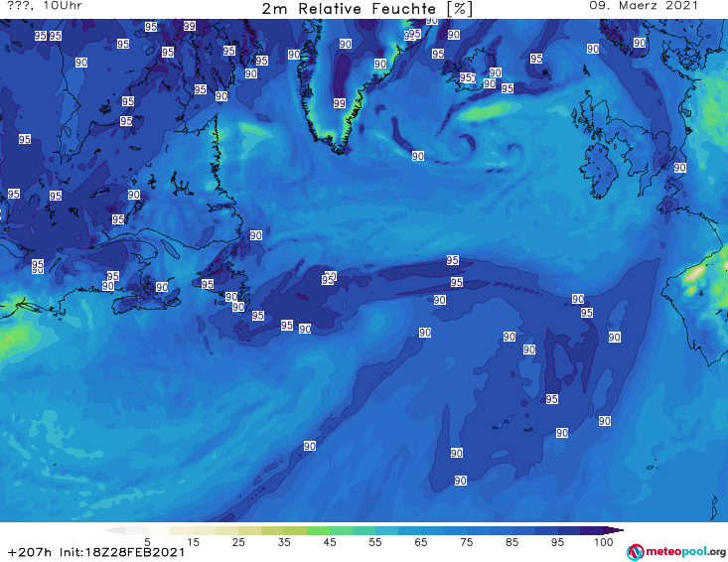728x562 pixels.
Task: Click the legend value '75'
Action: [x=466, y=541]
